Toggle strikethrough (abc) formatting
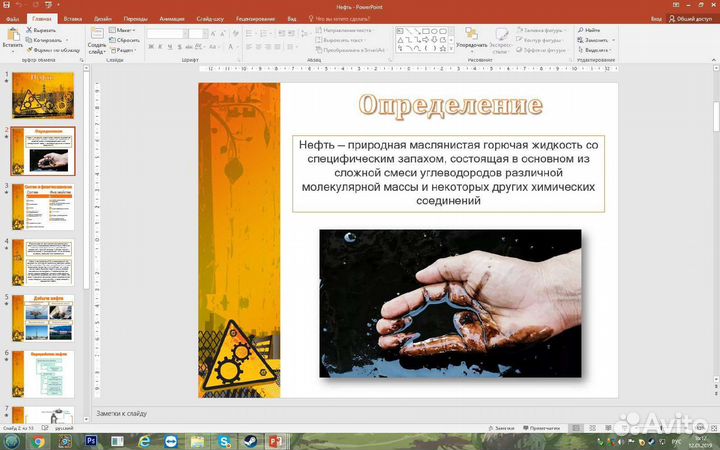Viewport: 720px width, 450px height. [x=189, y=47]
